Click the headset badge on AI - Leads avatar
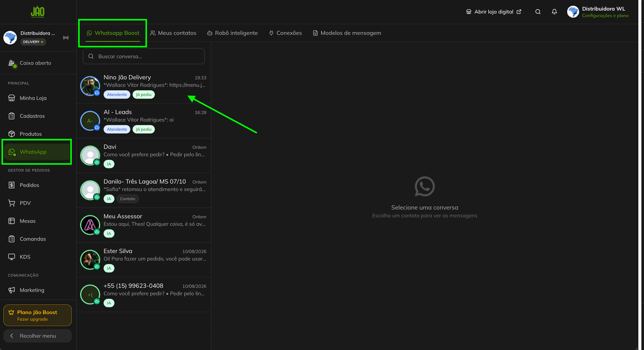This screenshot has height=350, width=644. tap(97, 128)
